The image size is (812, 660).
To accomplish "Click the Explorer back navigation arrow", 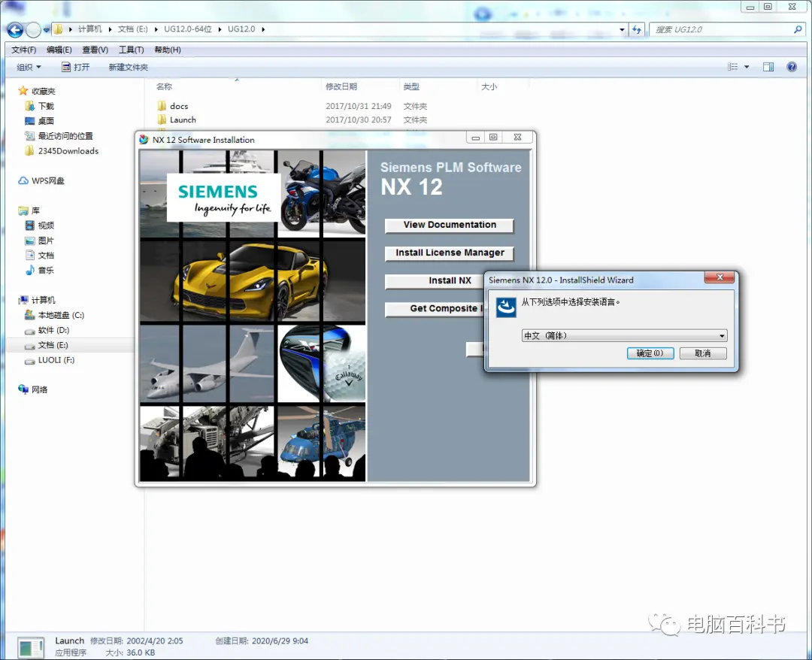I will pyautogui.click(x=15, y=30).
